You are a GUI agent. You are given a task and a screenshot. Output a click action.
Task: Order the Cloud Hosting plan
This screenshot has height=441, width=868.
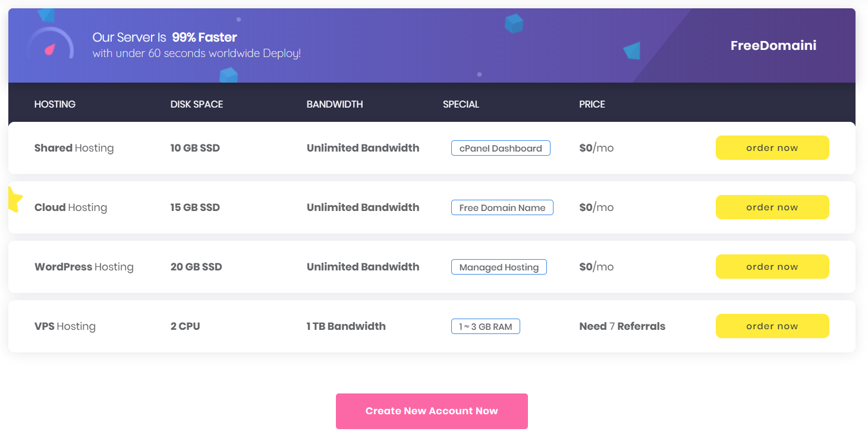coord(772,207)
